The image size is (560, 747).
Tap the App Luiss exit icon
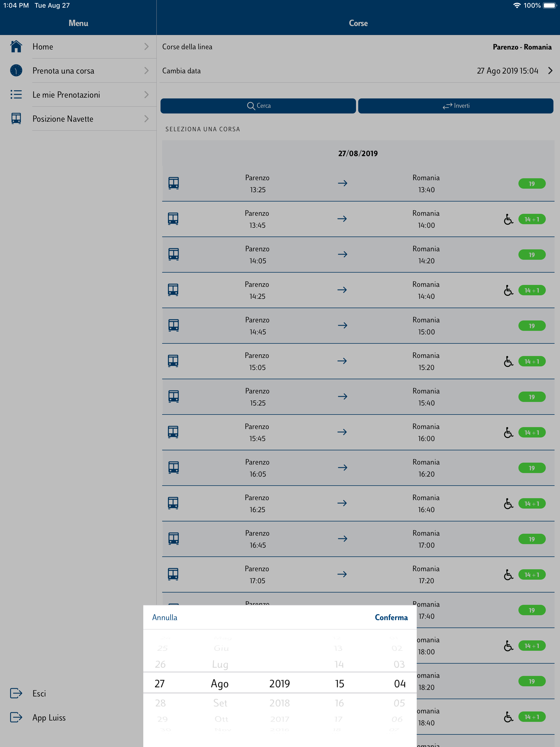coord(16,717)
